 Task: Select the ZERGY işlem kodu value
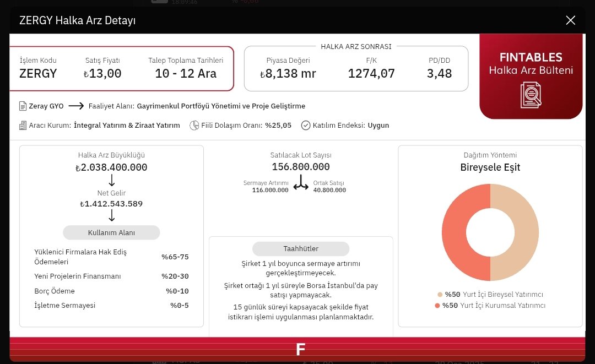pos(38,74)
